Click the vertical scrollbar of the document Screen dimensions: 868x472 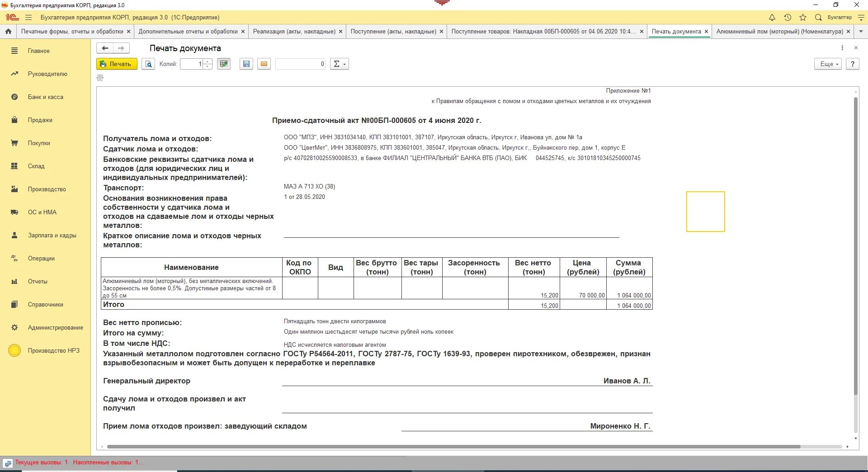coord(855,246)
